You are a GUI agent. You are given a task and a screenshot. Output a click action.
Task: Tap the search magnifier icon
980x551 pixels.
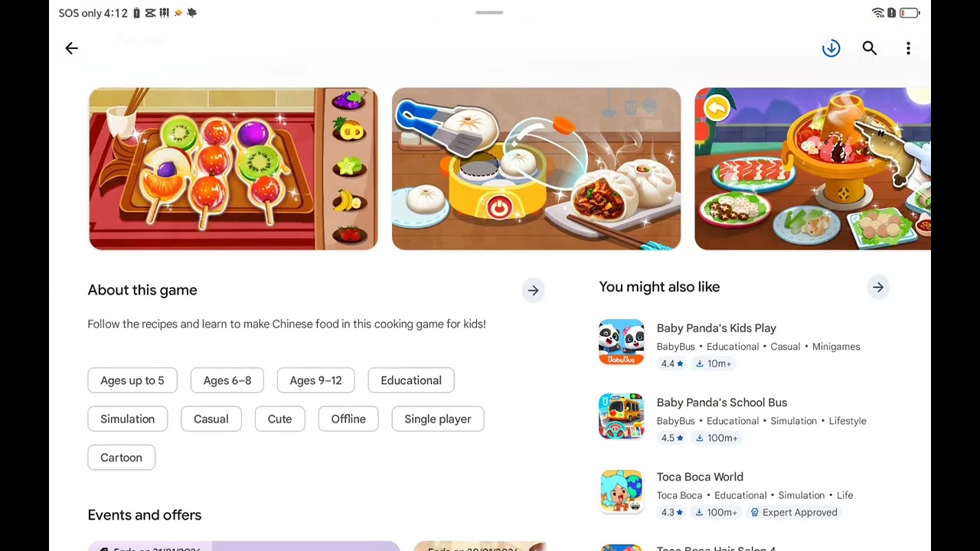tap(870, 48)
